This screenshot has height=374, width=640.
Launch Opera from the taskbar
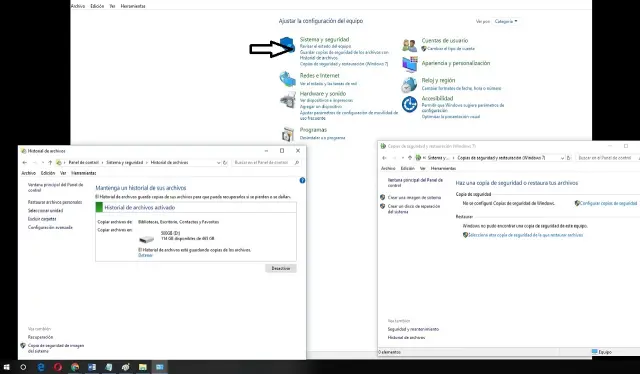(58, 367)
